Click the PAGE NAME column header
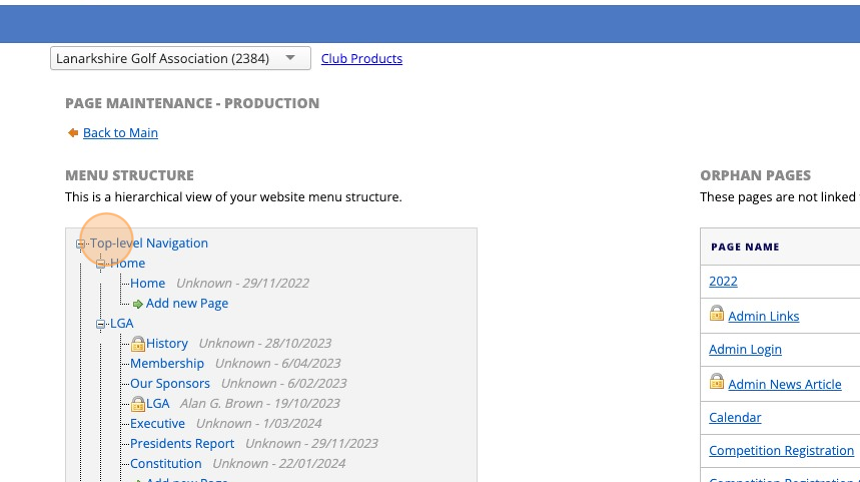 pos(745,247)
